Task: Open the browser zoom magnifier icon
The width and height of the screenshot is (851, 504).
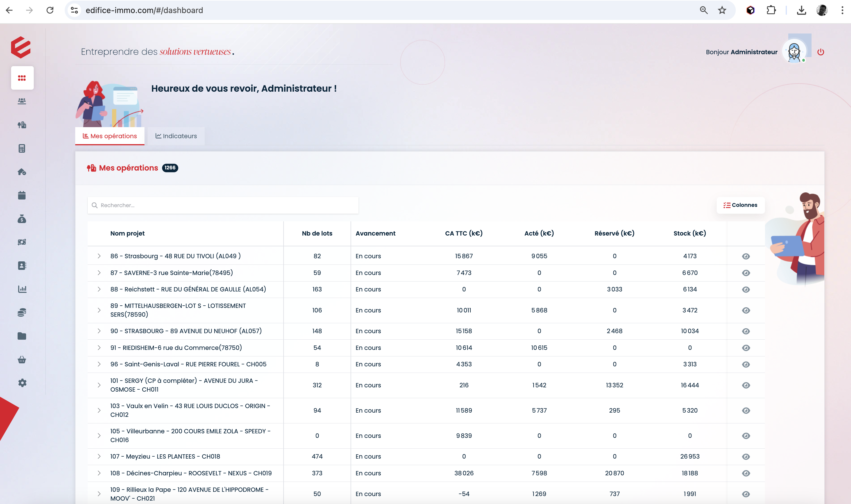Action: click(x=704, y=10)
